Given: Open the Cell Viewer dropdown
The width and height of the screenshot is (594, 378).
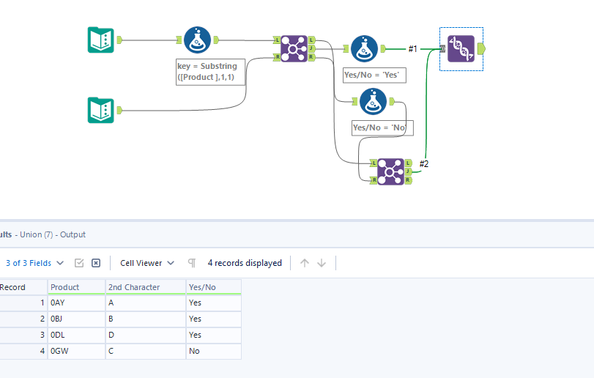Looking at the screenshot, I should (x=147, y=263).
